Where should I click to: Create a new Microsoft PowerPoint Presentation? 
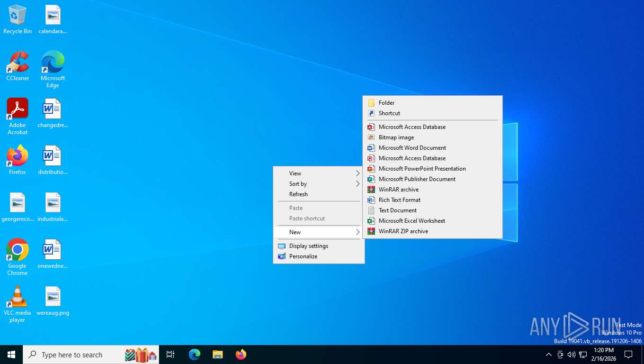432,169
